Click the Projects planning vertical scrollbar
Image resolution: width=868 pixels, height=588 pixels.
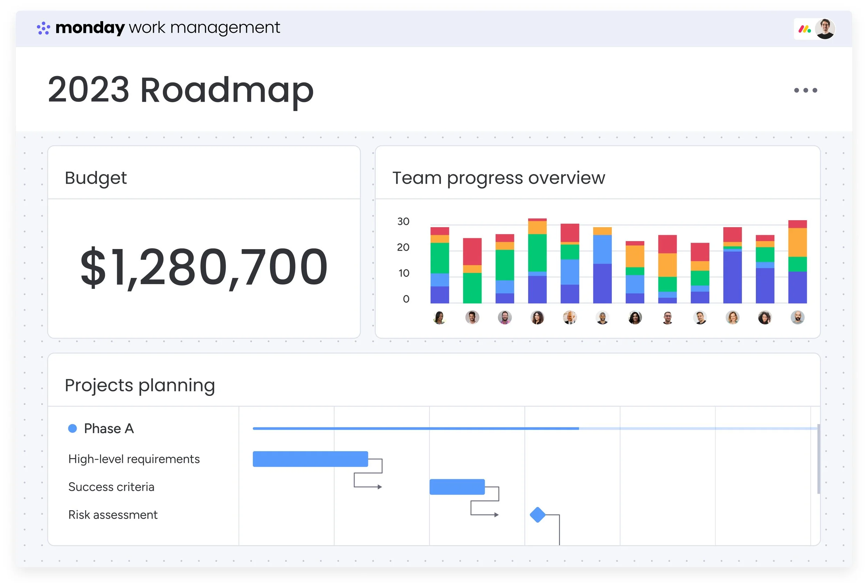click(818, 459)
